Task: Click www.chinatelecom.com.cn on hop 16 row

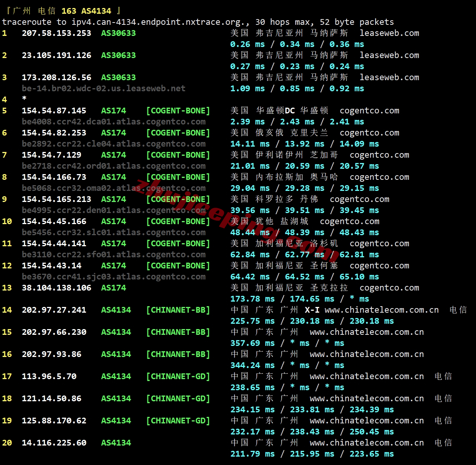Action: (367, 354)
